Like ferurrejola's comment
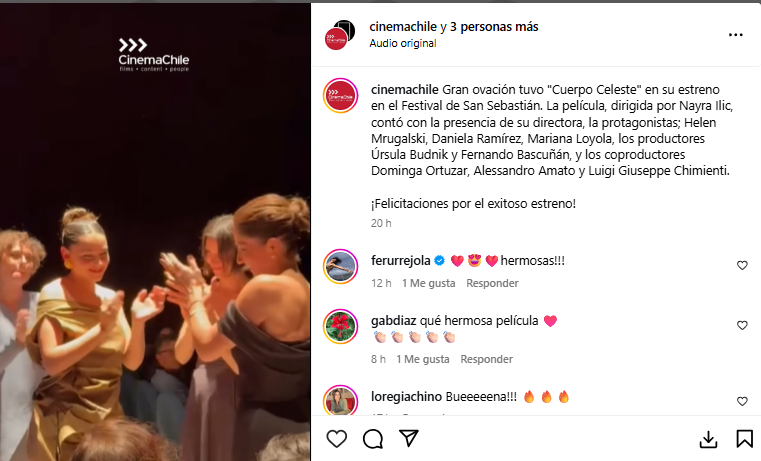Viewport: 761px width, 461px height. [x=742, y=265]
